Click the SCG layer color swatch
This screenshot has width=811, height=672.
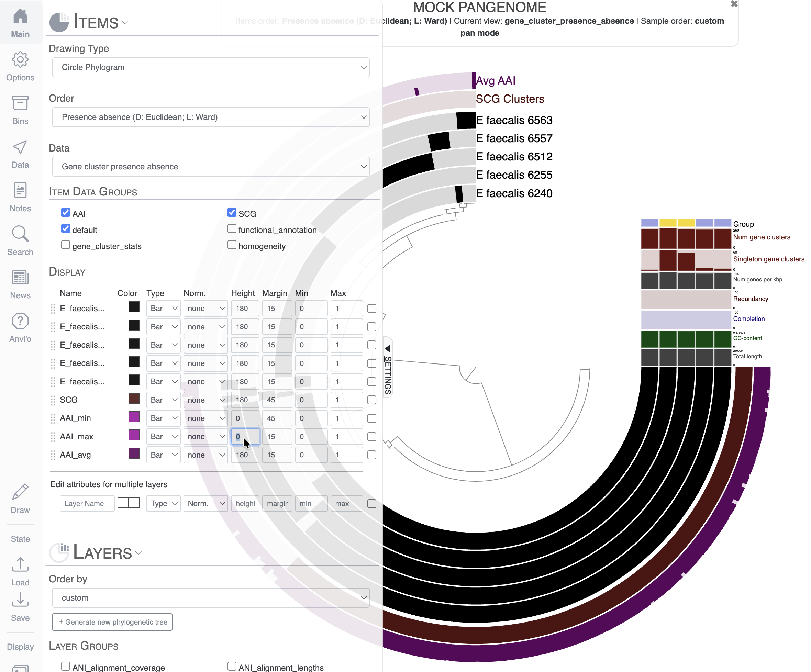[x=134, y=399]
